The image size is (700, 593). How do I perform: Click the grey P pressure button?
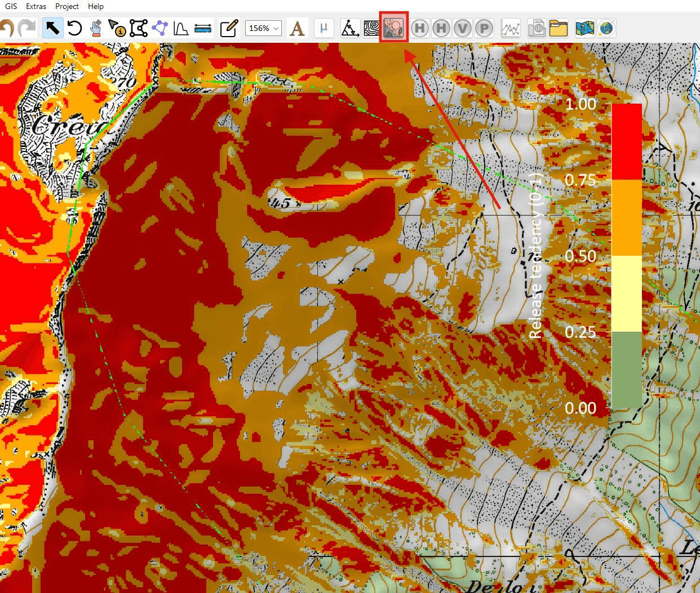[484, 28]
